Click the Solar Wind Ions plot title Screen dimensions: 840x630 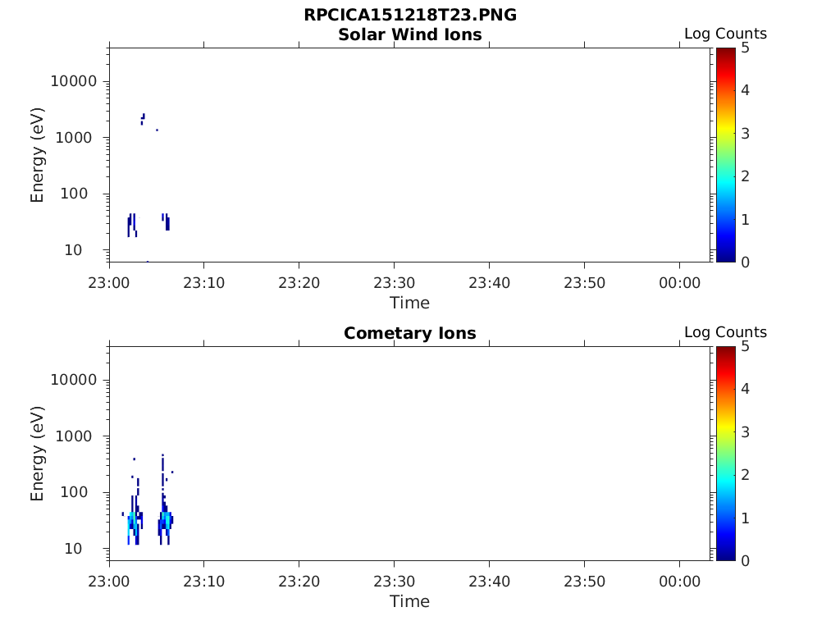410,34
